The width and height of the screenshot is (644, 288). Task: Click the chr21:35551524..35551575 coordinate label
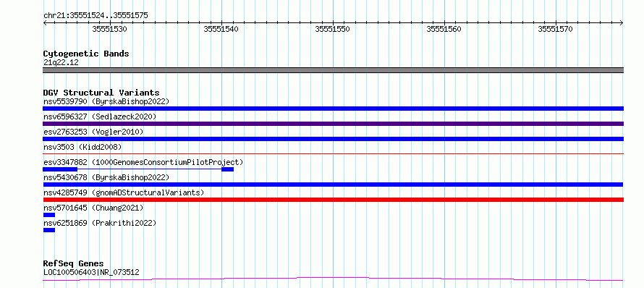pyautogui.click(x=96, y=16)
